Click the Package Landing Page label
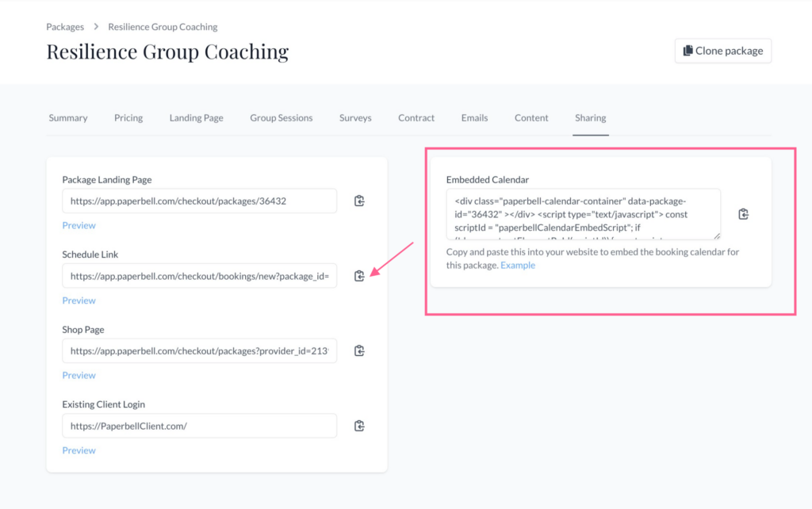 click(x=107, y=180)
